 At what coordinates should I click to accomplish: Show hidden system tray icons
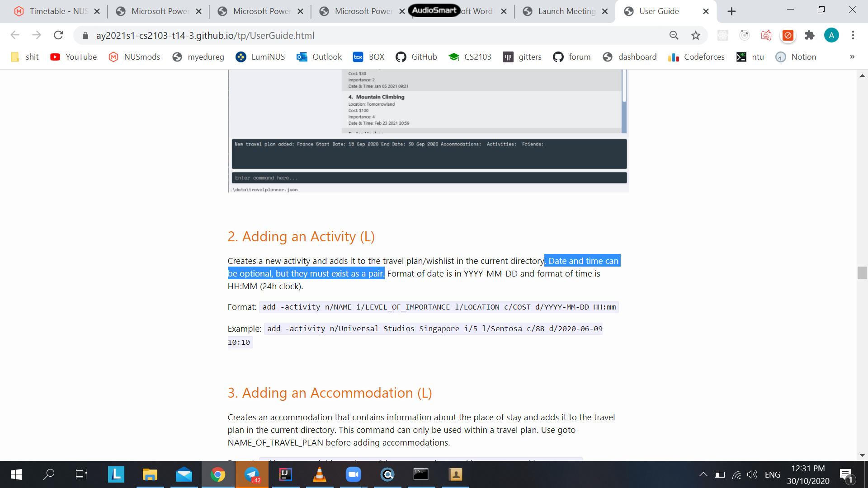click(703, 474)
